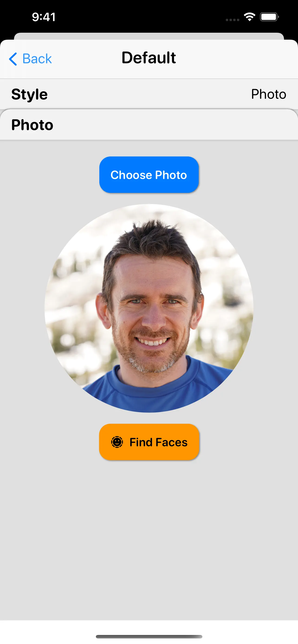Go back using the Back label

click(x=37, y=59)
